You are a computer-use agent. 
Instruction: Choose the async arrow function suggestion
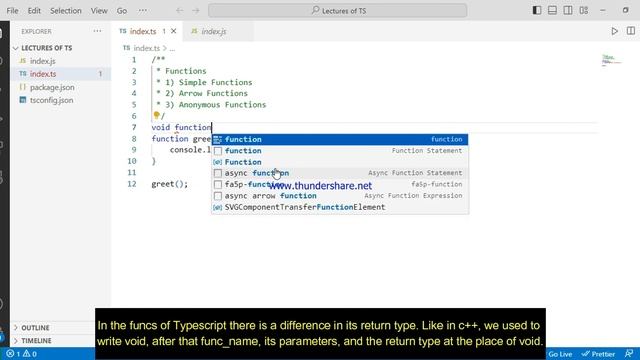pyautogui.click(x=340, y=196)
